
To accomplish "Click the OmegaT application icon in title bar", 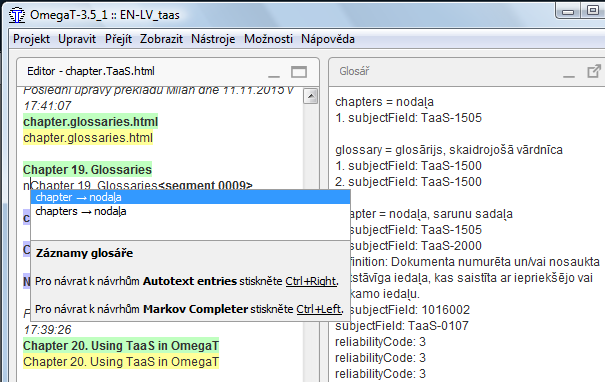I will point(17,15).
